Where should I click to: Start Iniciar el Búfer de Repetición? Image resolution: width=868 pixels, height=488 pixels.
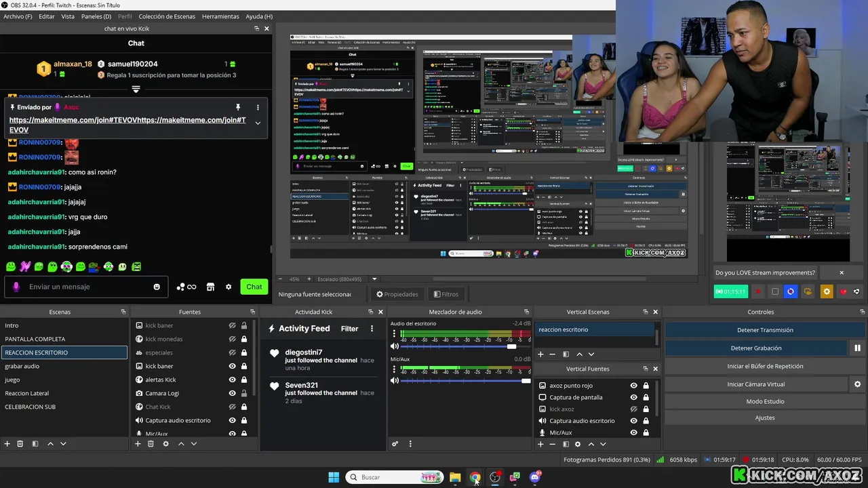tap(765, 366)
